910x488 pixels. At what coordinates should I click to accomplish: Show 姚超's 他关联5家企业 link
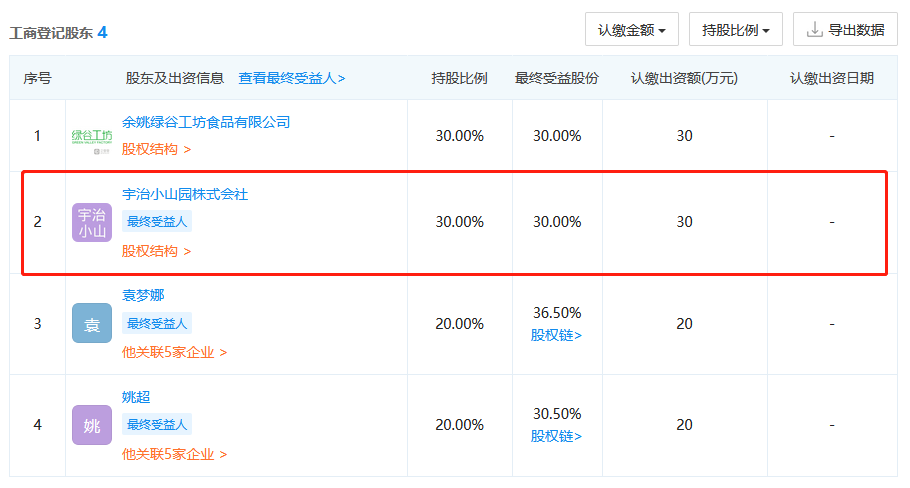click(174, 454)
